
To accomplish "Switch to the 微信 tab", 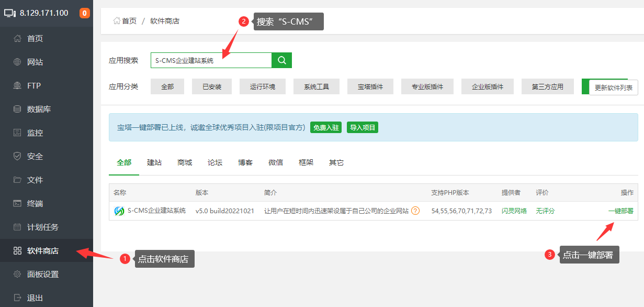I will 276,162.
